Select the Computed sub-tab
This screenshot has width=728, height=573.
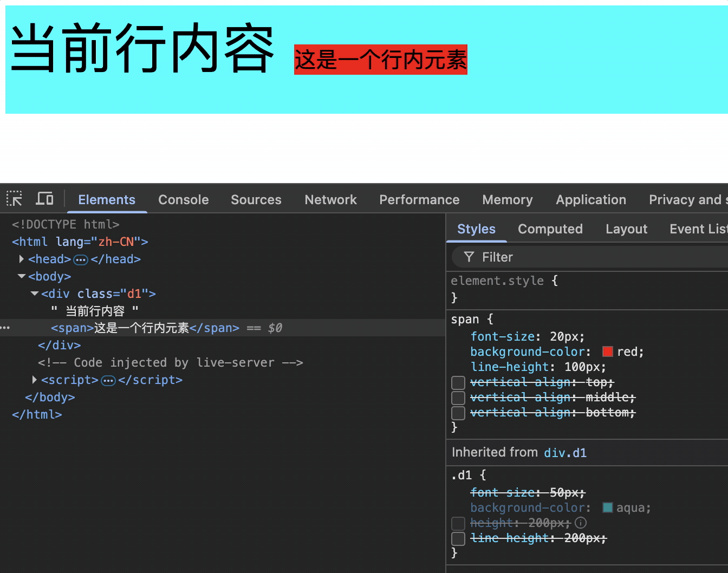coord(550,229)
